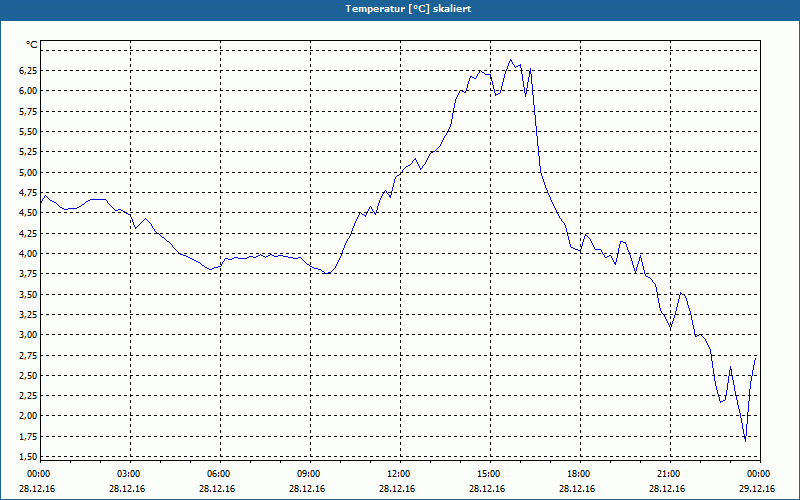Select the 6,00 y-axis label
Screen dimensions: 800x500
tap(28, 91)
